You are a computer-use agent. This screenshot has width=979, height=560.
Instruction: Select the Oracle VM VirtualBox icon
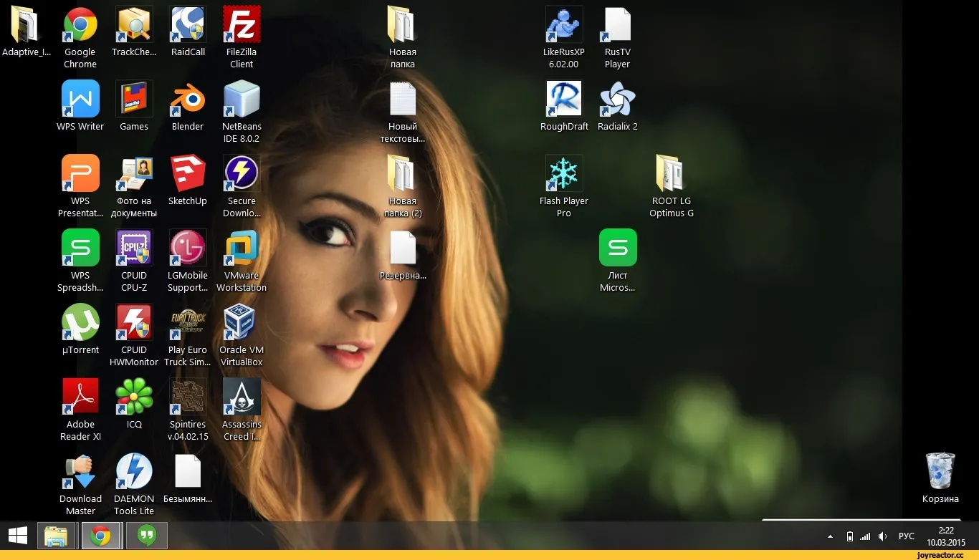[242, 322]
